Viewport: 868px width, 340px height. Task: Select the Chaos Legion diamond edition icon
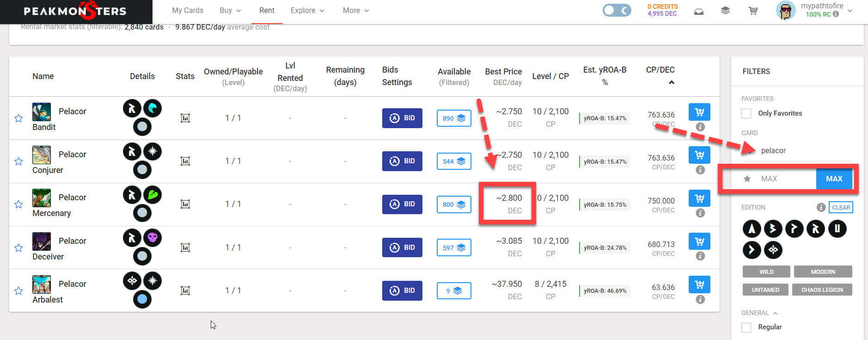[773, 250]
